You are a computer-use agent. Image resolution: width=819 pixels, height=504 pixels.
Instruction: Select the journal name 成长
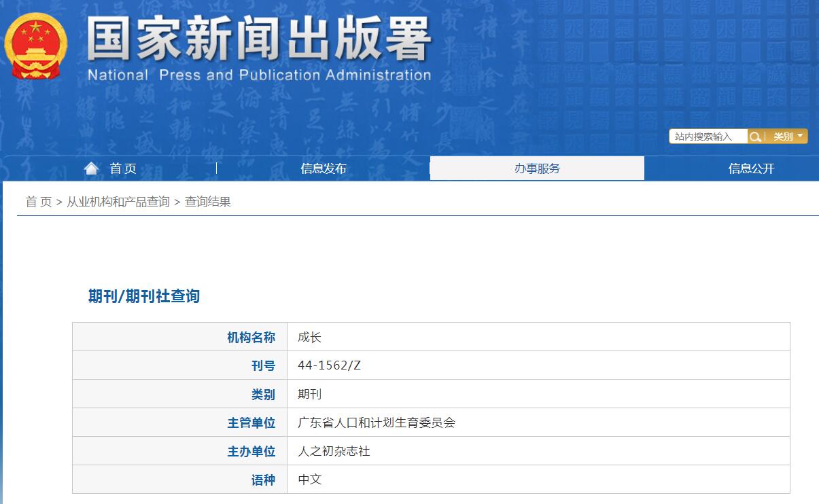click(x=308, y=336)
